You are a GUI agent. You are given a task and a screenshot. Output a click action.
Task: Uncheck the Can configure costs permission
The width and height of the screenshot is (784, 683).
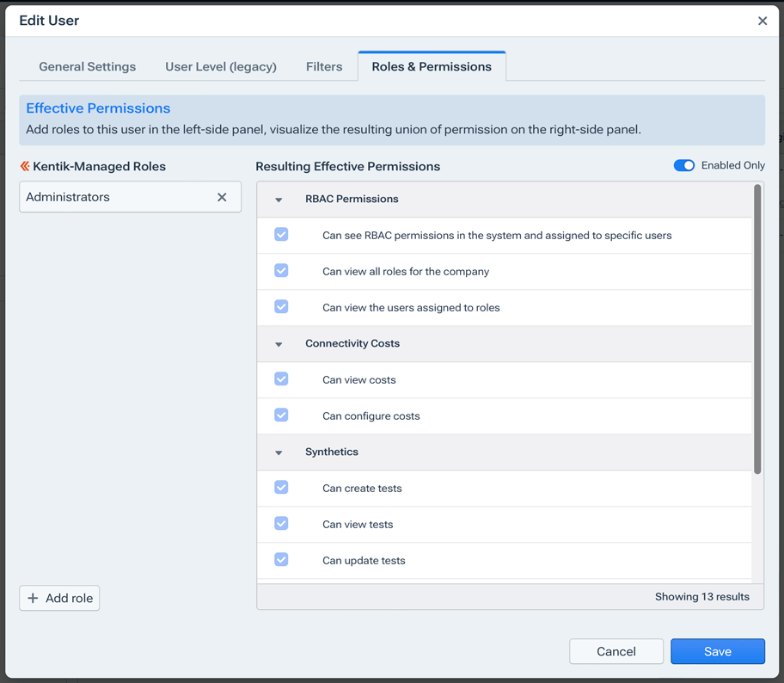(x=281, y=415)
